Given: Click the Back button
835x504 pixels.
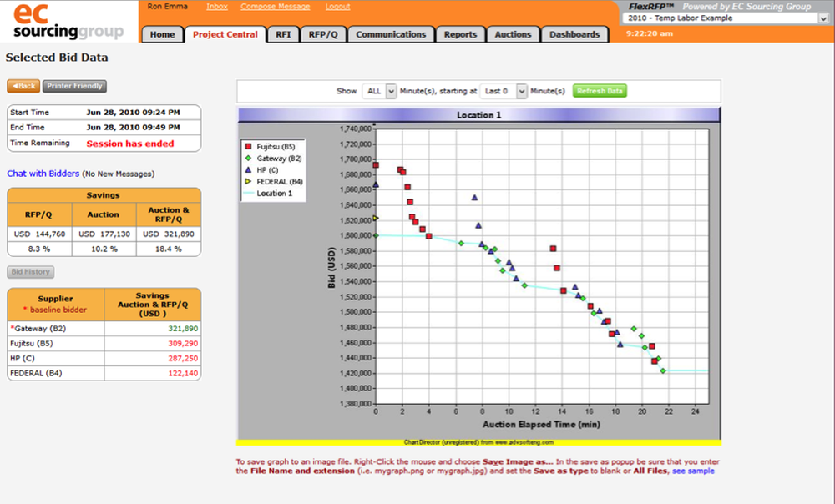Looking at the screenshot, I should click(x=23, y=86).
